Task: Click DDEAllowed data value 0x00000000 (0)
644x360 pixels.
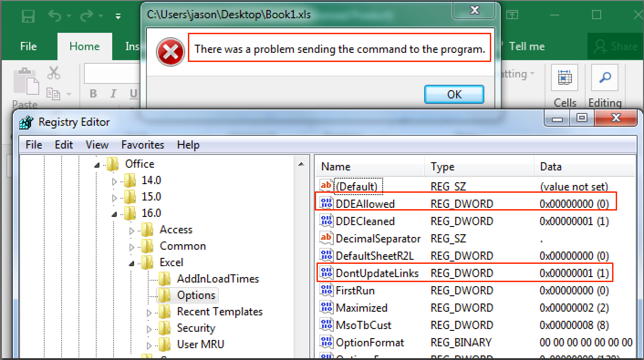Action: pyautogui.click(x=574, y=204)
